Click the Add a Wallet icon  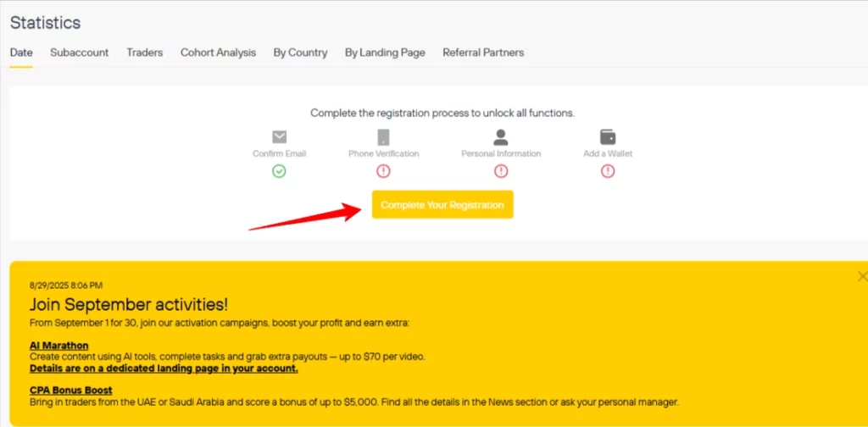(x=608, y=136)
